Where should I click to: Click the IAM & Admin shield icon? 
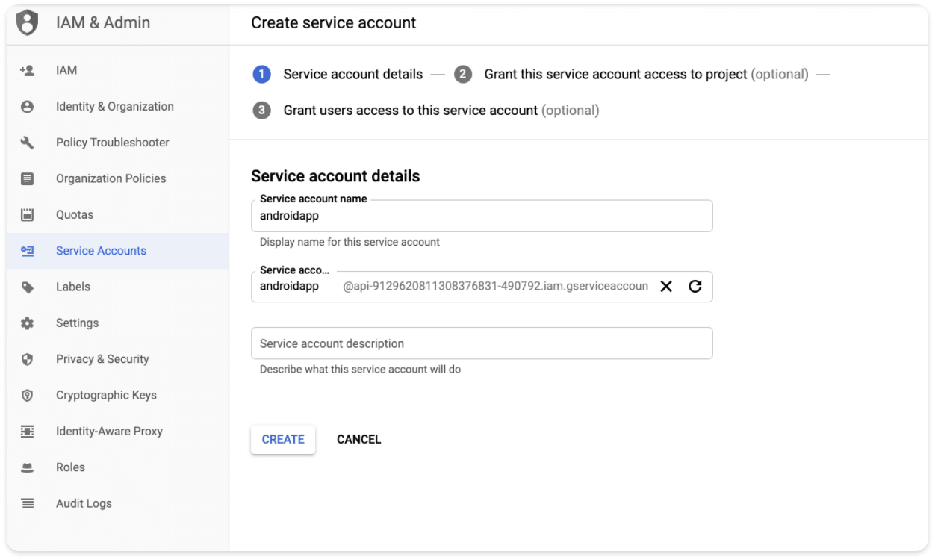tap(27, 23)
